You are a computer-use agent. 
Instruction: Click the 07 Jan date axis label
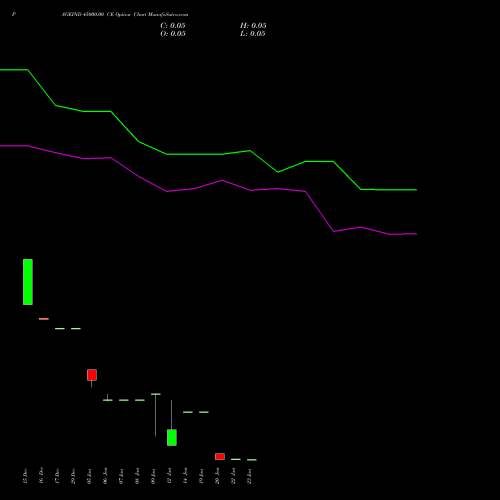point(121,476)
